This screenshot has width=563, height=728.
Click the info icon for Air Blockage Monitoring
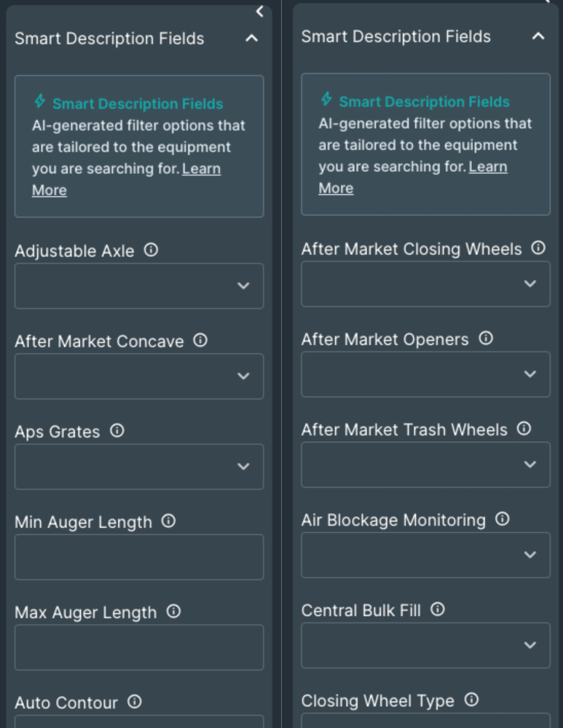502,519
